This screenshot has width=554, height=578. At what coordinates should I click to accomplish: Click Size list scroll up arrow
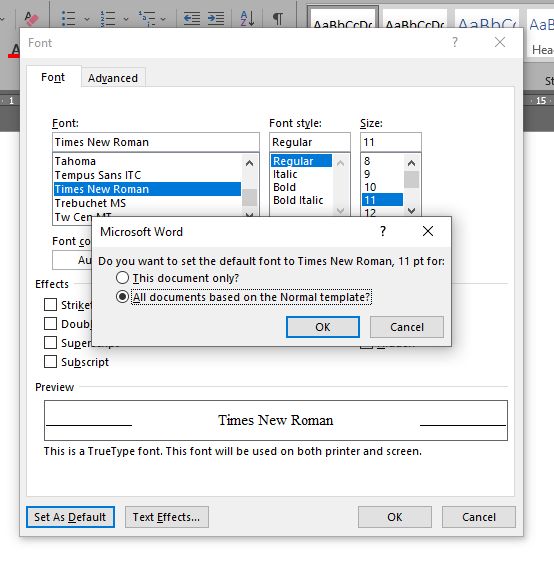(x=411, y=163)
